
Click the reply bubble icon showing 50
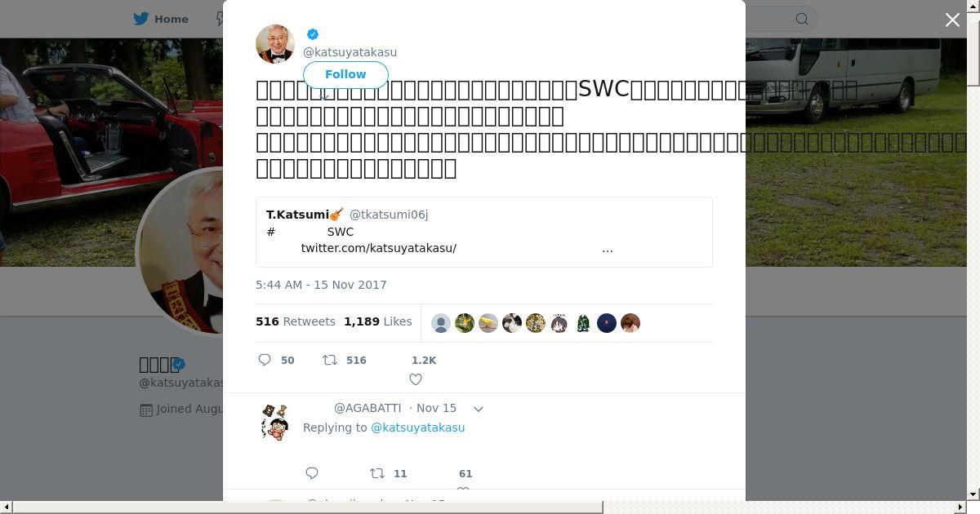(x=265, y=360)
